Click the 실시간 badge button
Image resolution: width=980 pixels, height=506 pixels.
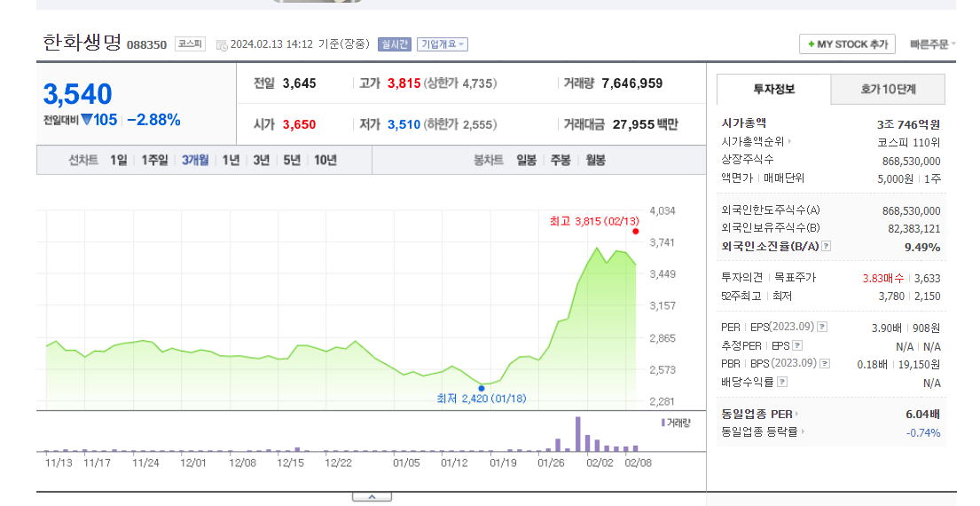click(395, 44)
